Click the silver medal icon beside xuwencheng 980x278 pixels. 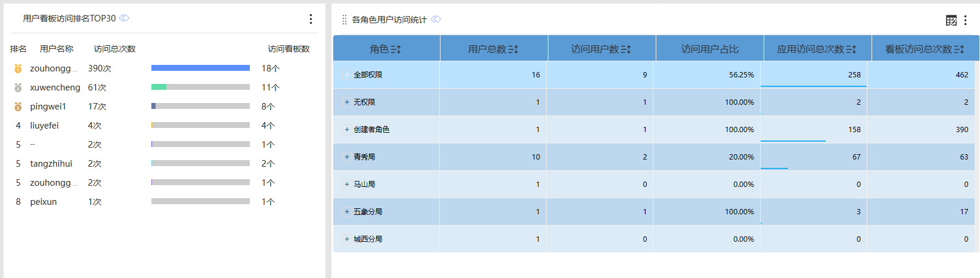(x=18, y=88)
